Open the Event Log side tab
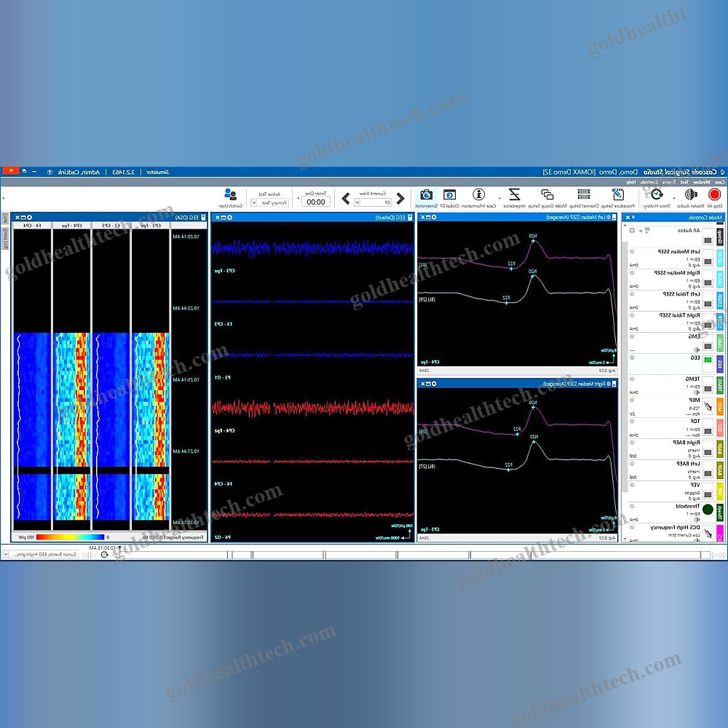728x728 pixels. click(5, 238)
